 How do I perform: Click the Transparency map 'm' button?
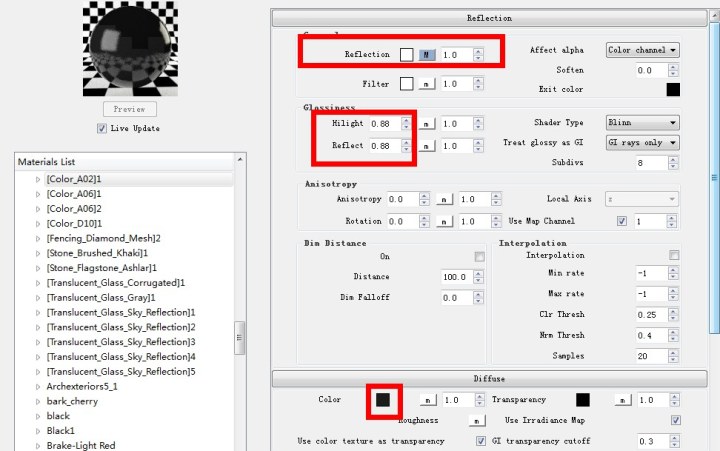pyautogui.click(x=623, y=400)
